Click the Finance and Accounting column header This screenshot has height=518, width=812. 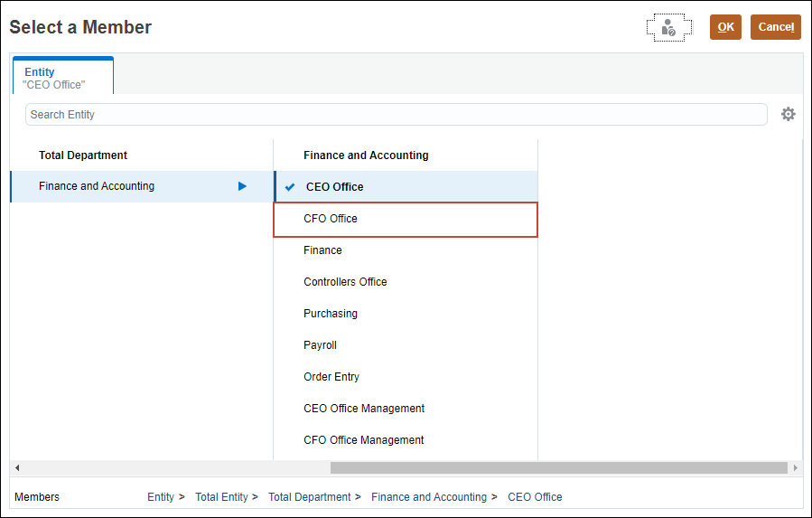tap(366, 155)
